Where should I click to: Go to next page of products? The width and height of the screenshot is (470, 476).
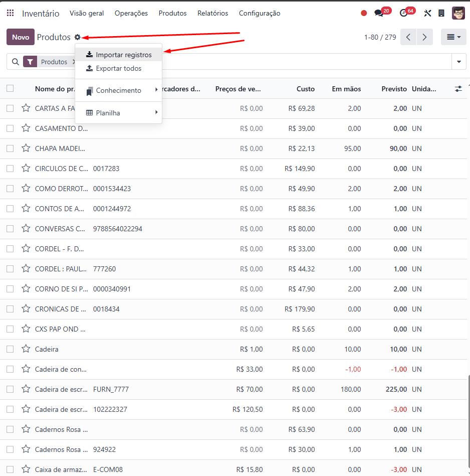424,37
